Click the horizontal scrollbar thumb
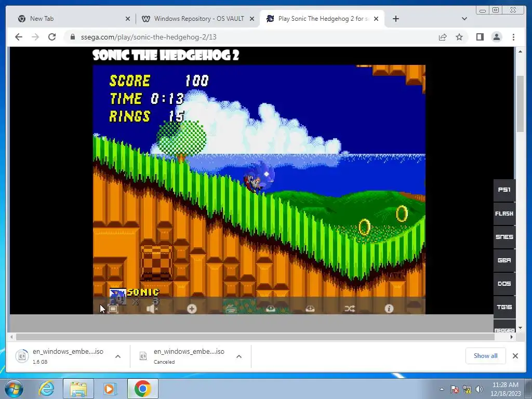Screen dimensions: 532x399 pyautogui.click(x=255, y=337)
